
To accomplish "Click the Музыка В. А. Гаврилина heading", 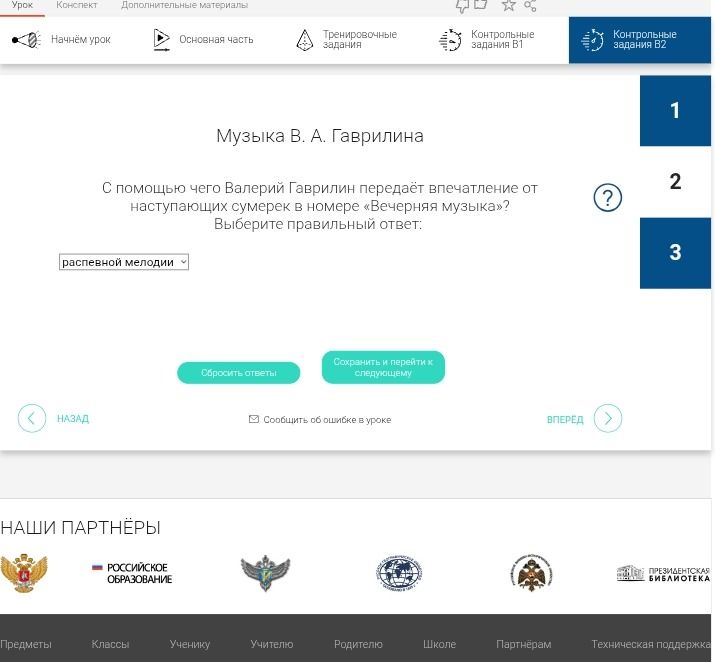I will pos(320,136).
